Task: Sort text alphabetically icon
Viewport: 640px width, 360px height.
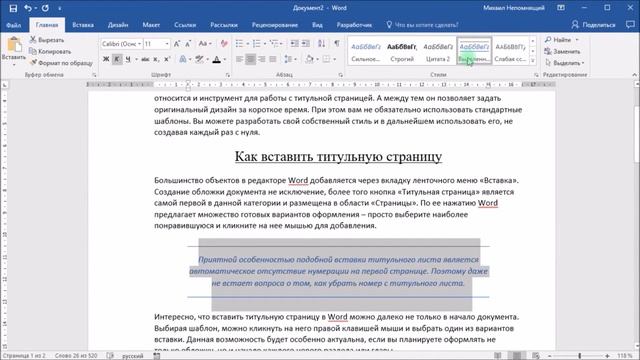Action: click(x=322, y=44)
